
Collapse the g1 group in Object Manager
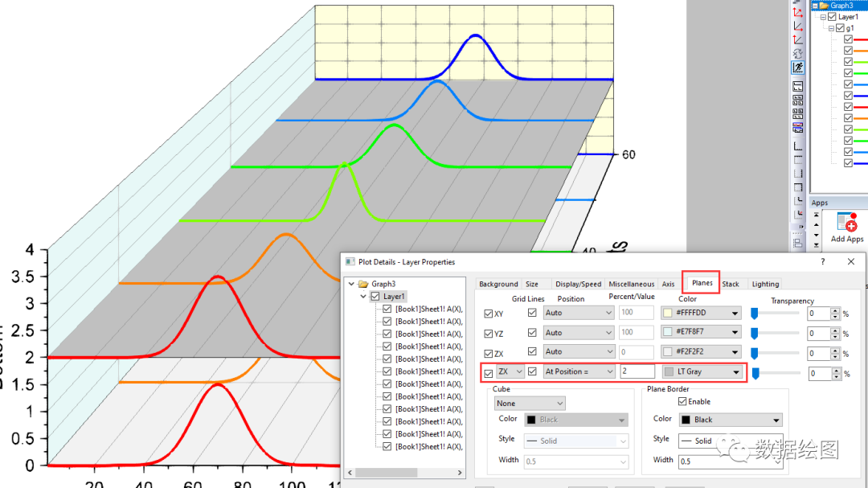(832, 27)
